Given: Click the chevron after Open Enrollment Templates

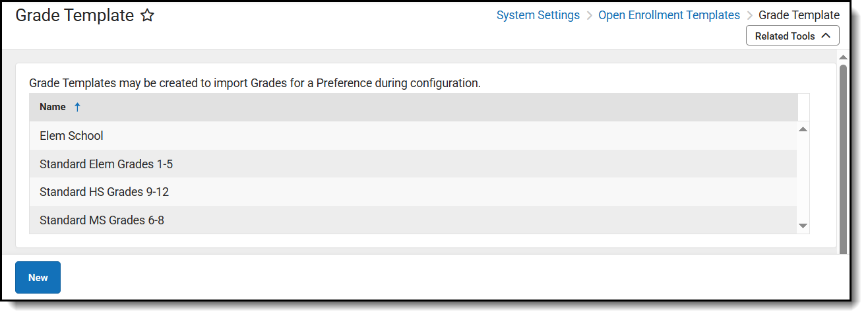Looking at the screenshot, I should [749, 15].
